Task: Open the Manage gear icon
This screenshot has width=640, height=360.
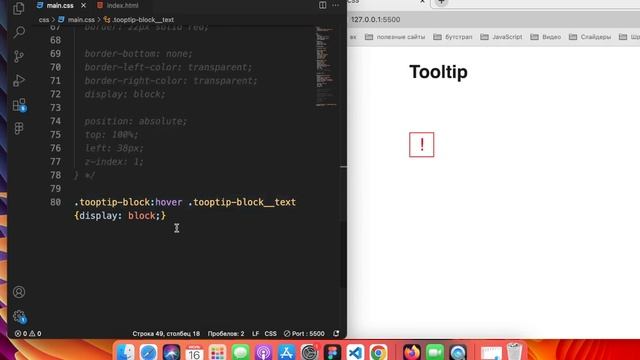Action: [x=19, y=316]
